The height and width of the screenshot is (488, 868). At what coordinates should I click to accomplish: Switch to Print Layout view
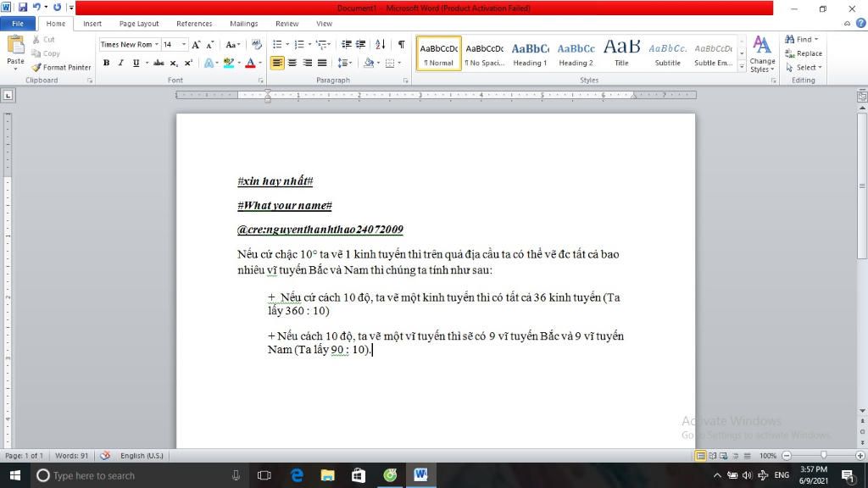700,455
